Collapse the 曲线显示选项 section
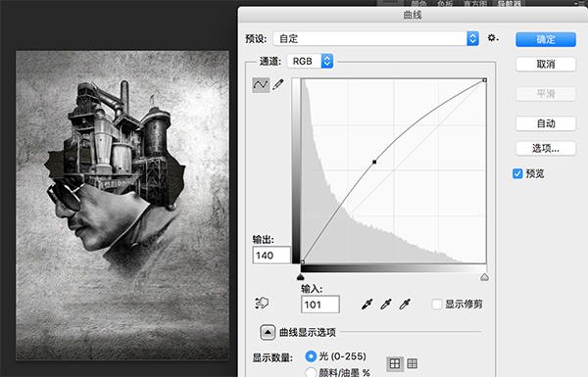 [x=268, y=332]
